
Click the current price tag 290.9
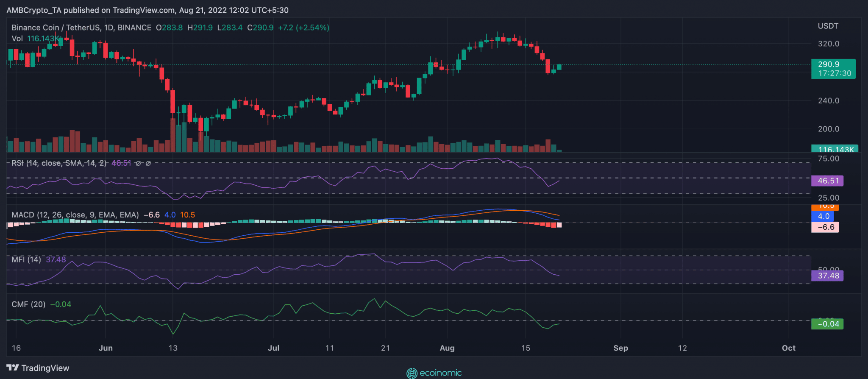click(x=829, y=64)
